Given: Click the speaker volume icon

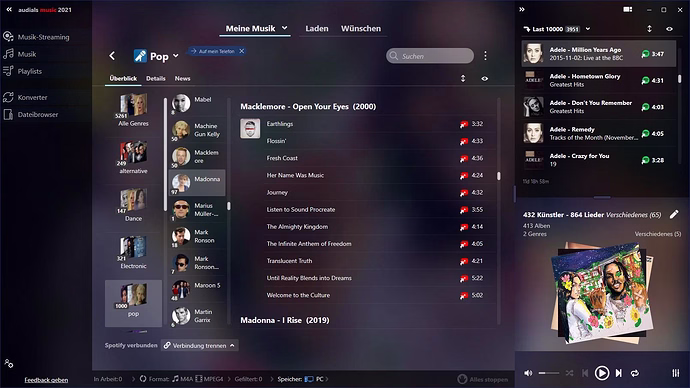Looking at the screenshot, I should 528,373.
